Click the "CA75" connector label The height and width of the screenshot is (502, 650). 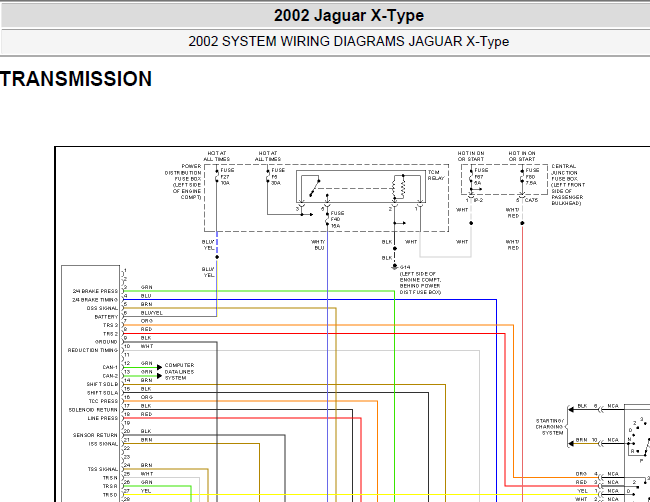point(531,200)
